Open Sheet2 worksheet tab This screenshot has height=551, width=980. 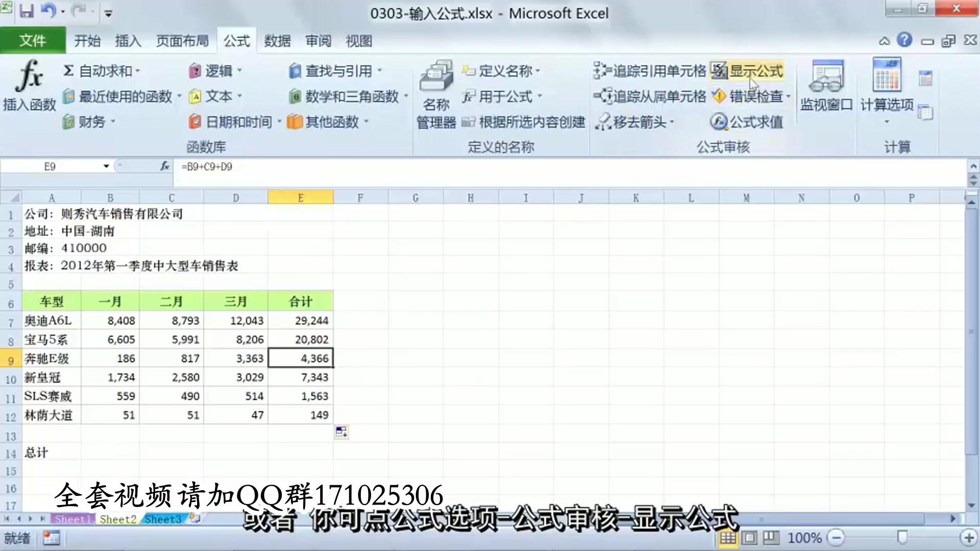click(118, 519)
